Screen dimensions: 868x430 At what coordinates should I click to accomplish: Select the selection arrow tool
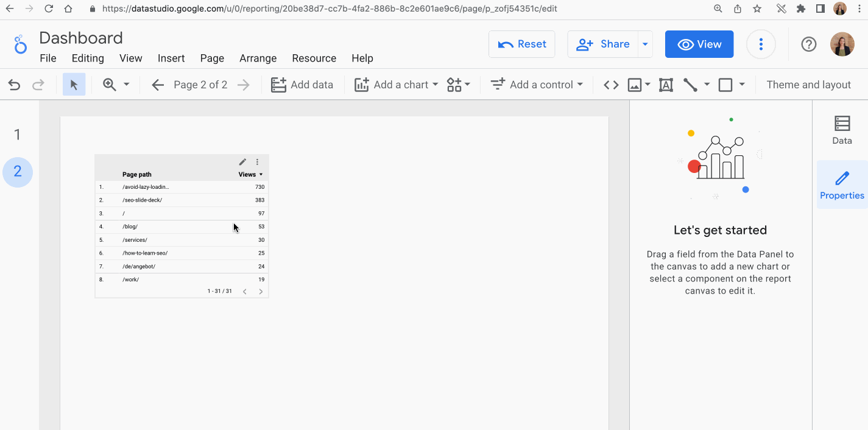pyautogui.click(x=74, y=84)
